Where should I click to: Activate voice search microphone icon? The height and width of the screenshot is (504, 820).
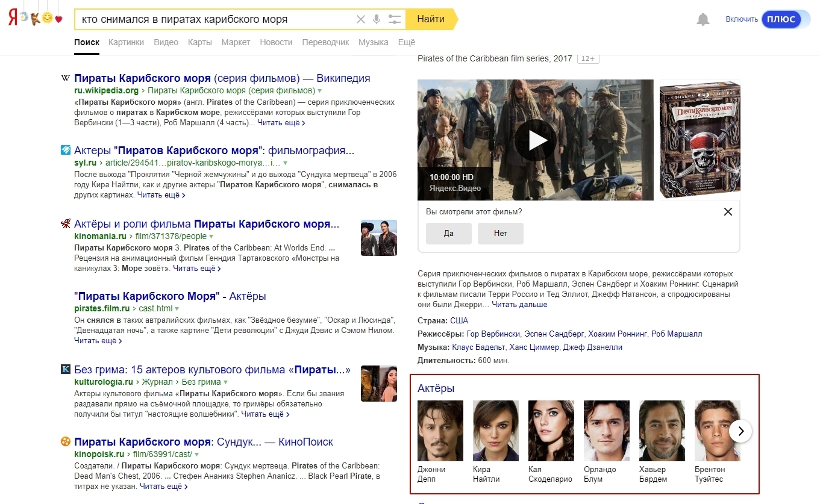click(377, 19)
